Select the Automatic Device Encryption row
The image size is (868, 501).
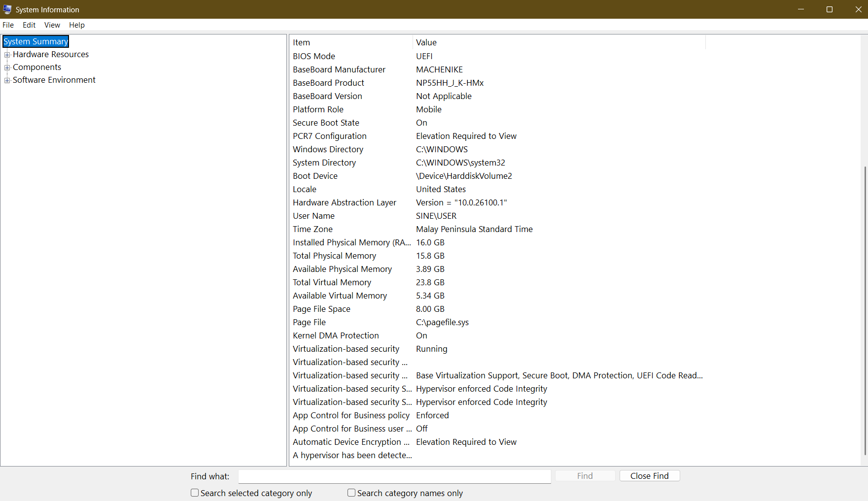tap(498, 442)
